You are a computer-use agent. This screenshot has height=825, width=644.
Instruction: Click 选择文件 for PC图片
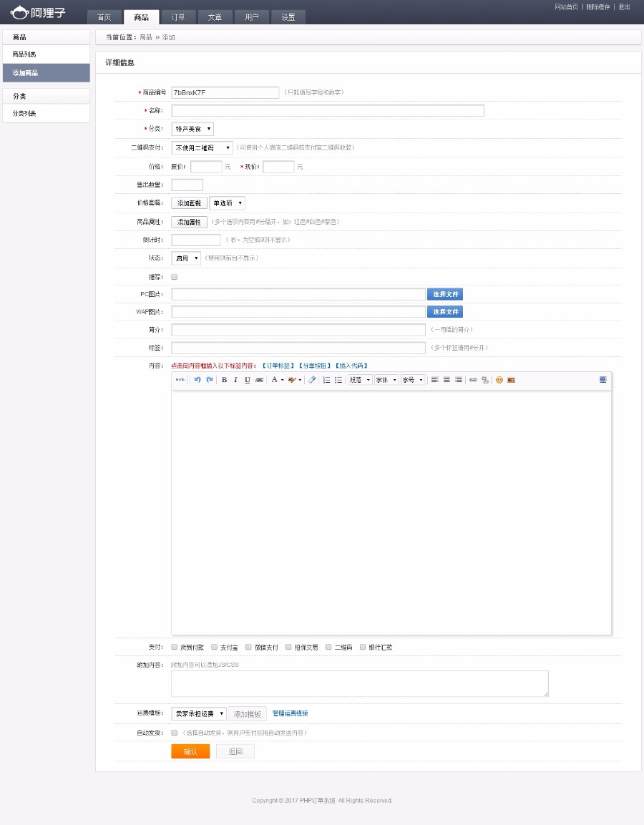[x=445, y=294]
